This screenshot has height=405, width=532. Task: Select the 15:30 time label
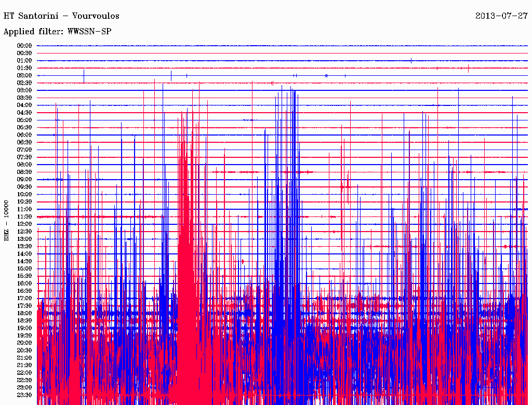[x=24, y=276]
